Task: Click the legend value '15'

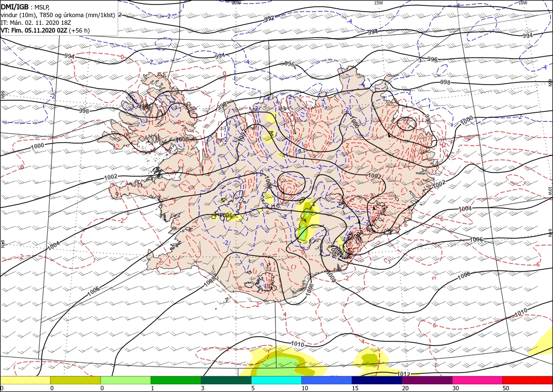Action: click(355, 388)
